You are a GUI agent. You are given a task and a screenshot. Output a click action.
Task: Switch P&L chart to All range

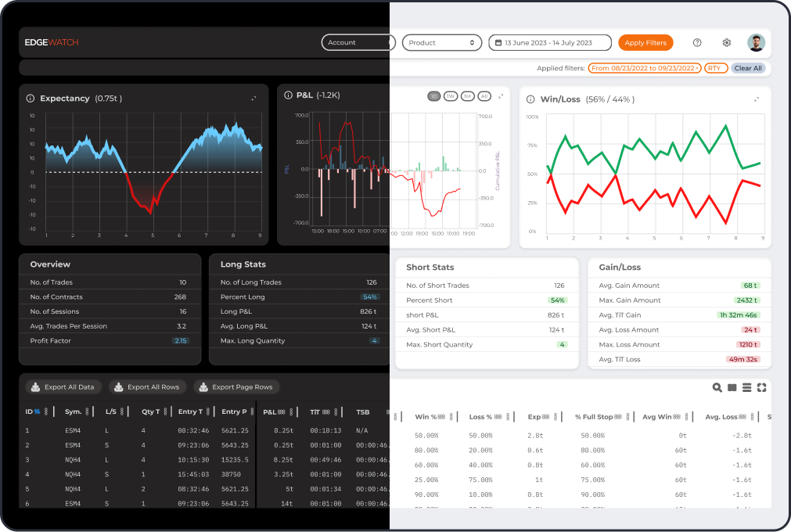484,96
